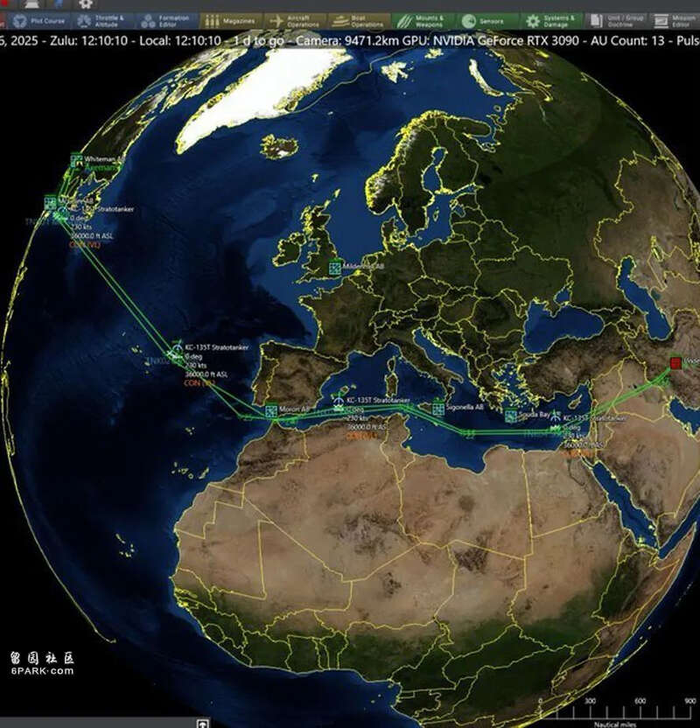Screen dimensions: 700x728
Task: Open the Formation Editor
Action: click(166, 21)
